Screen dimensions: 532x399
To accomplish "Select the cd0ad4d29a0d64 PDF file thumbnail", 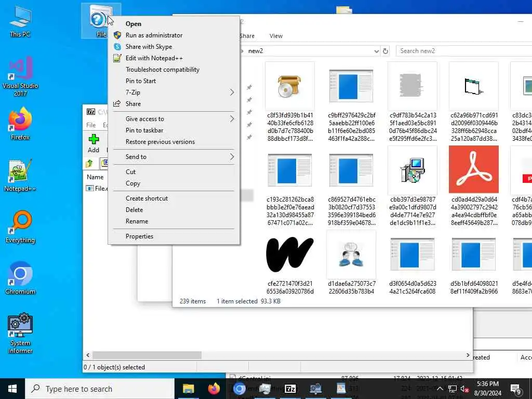I will [x=474, y=169].
